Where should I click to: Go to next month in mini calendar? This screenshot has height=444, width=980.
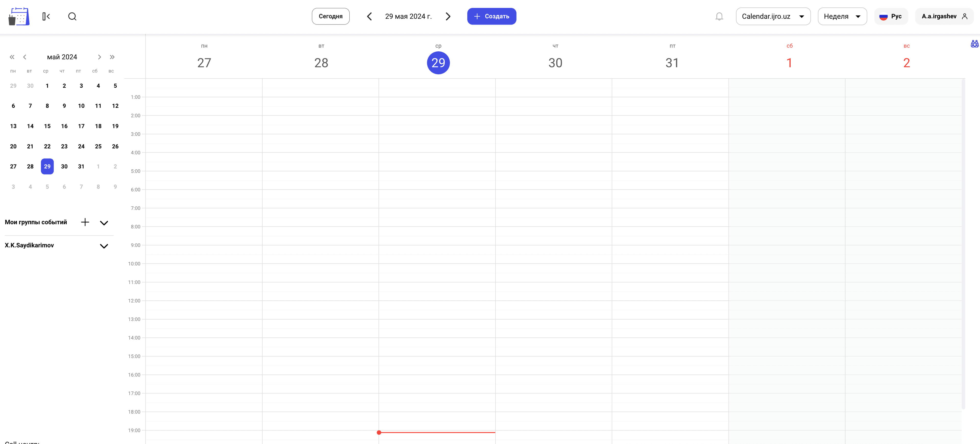click(99, 57)
